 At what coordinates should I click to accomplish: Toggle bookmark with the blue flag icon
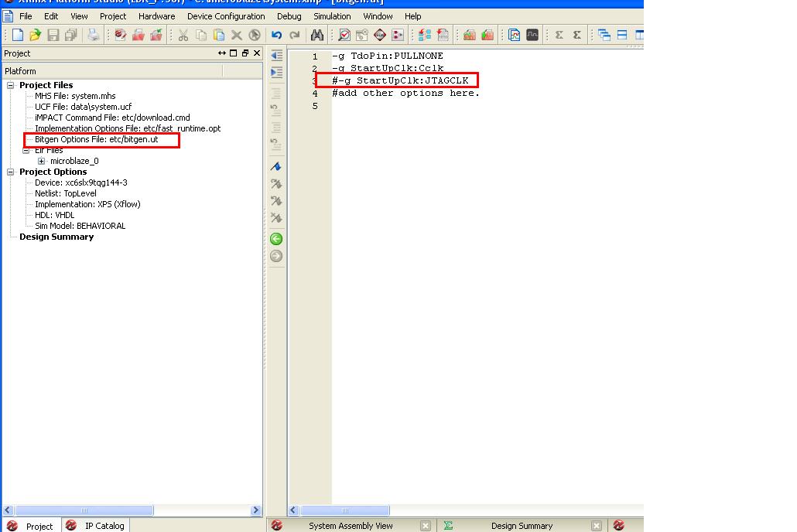click(x=276, y=167)
